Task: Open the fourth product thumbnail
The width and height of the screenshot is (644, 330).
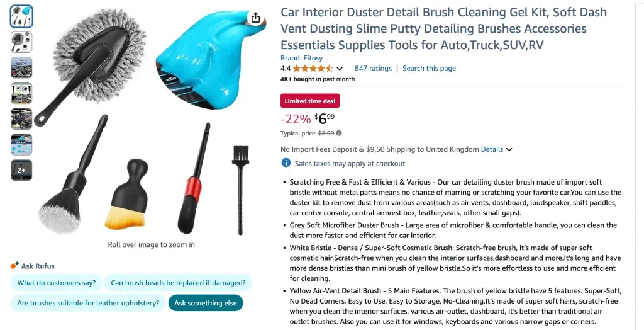Action: click(x=21, y=93)
